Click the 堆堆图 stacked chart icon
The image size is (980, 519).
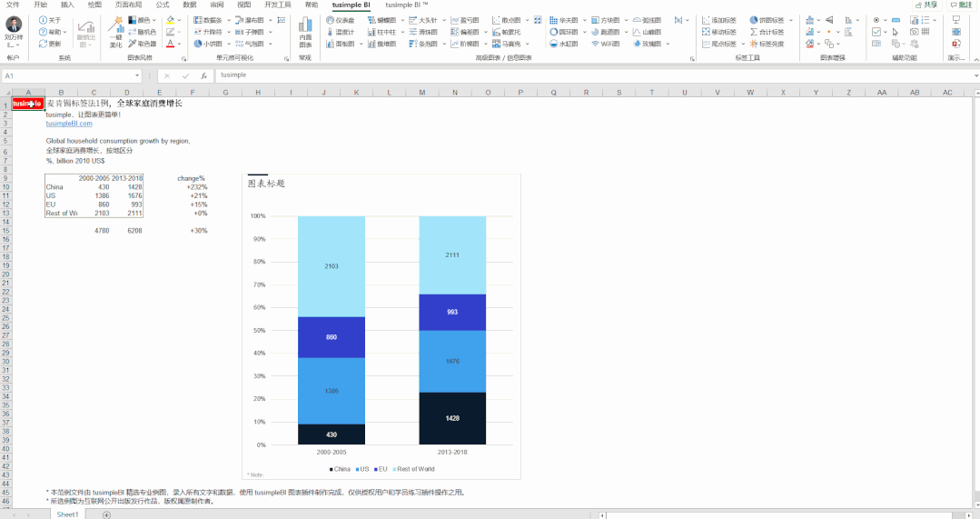pos(371,44)
